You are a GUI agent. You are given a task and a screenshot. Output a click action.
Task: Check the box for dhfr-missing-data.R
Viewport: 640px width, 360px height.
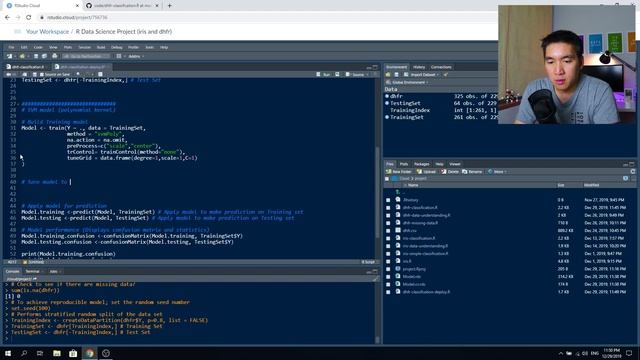pos(388,223)
